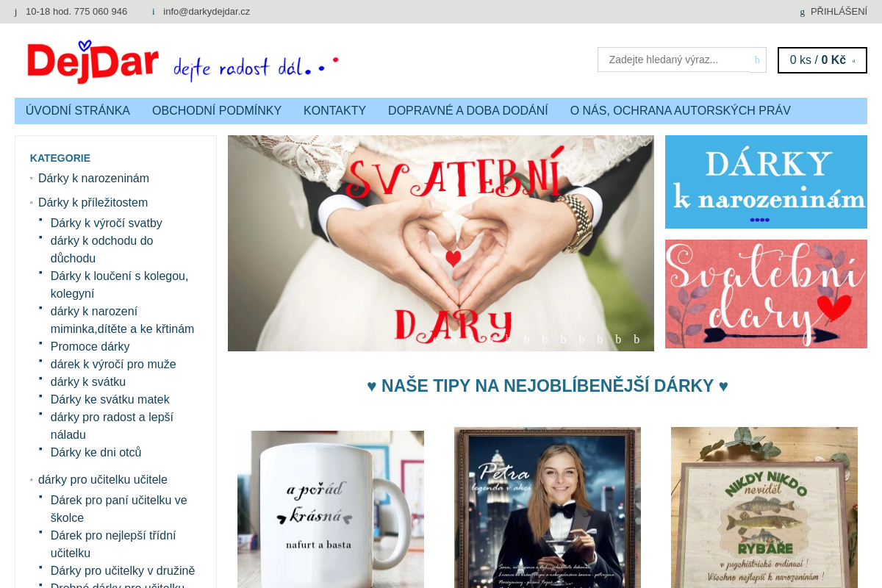Image resolution: width=882 pixels, height=588 pixels.
Task: Click the PŘIHLÁŠENÍ login link
Action: point(839,12)
